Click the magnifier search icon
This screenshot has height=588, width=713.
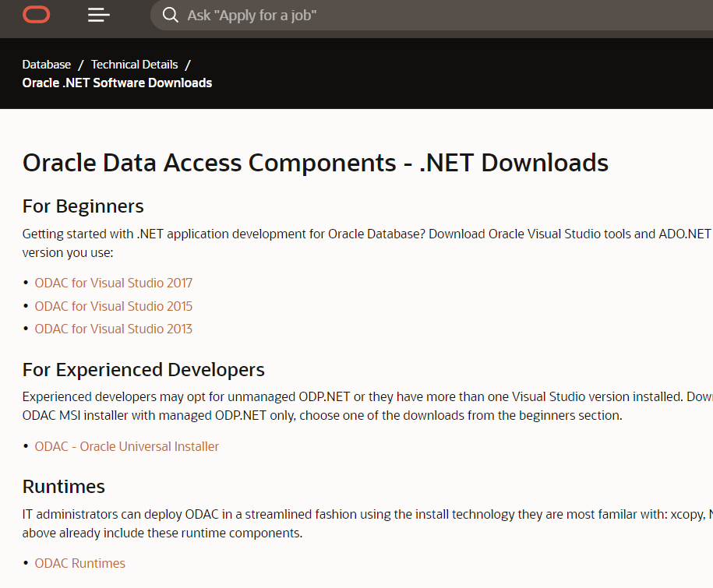pos(171,15)
